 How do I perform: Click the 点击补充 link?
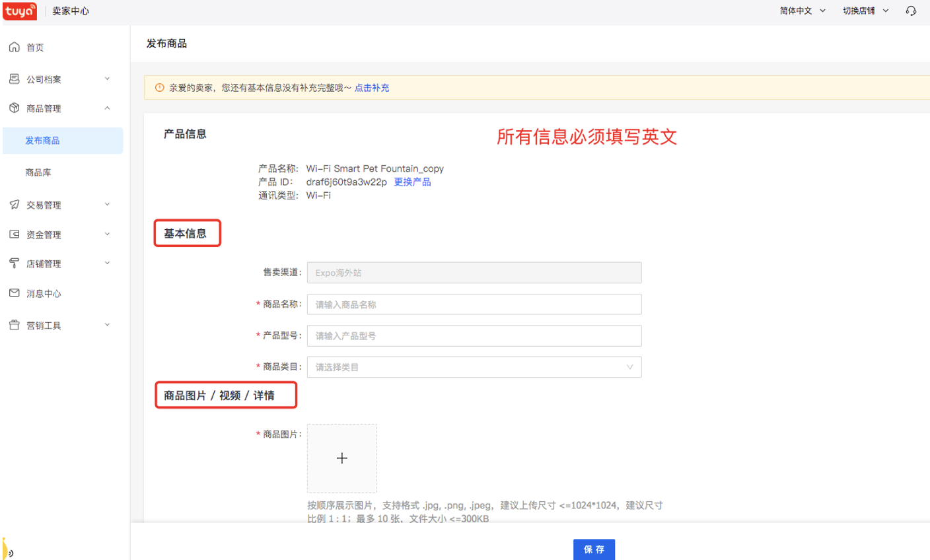[372, 88]
